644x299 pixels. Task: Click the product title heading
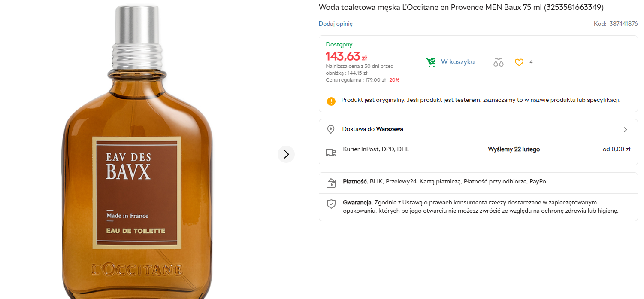455,7
